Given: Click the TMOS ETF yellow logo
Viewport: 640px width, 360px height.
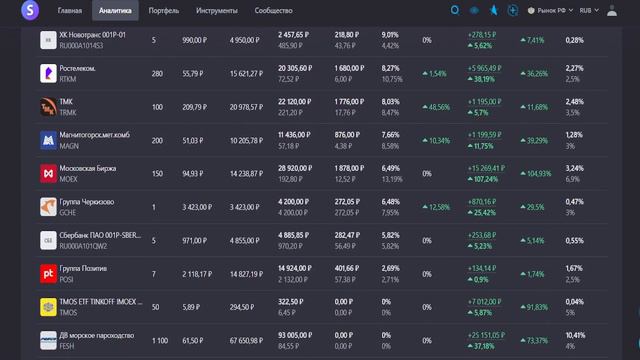Looking at the screenshot, I should click(48, 307).
